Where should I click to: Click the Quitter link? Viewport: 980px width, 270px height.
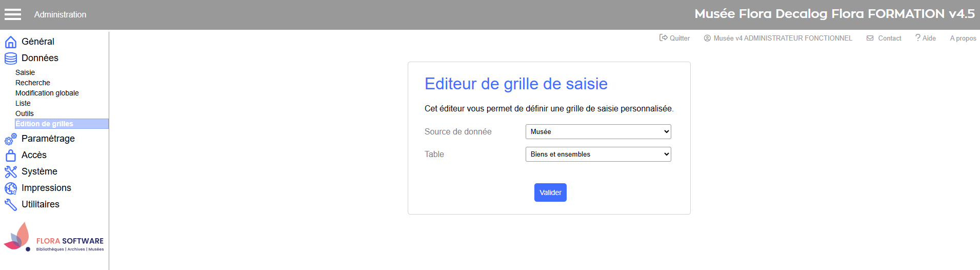click(x=674, y=38)
